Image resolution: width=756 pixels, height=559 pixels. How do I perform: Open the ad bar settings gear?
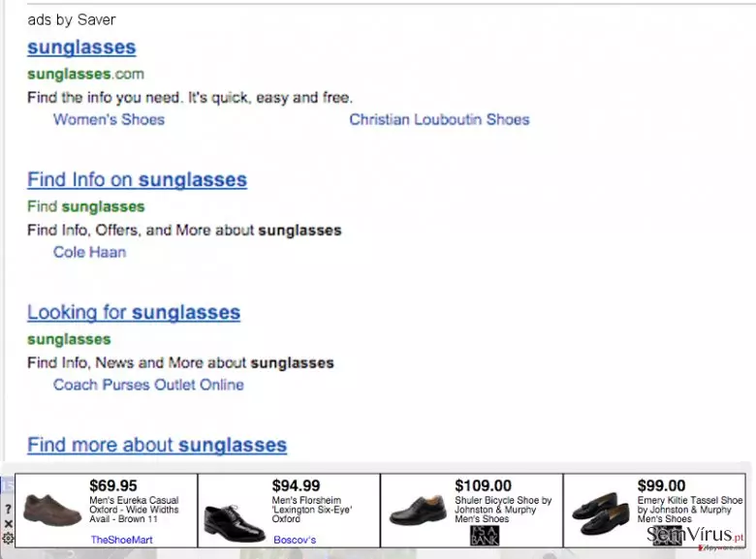point(8,538)
